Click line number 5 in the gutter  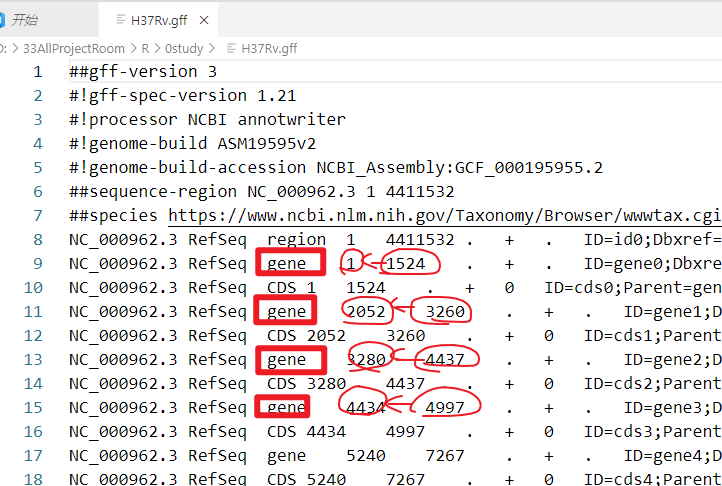click(x=38, y=168)
